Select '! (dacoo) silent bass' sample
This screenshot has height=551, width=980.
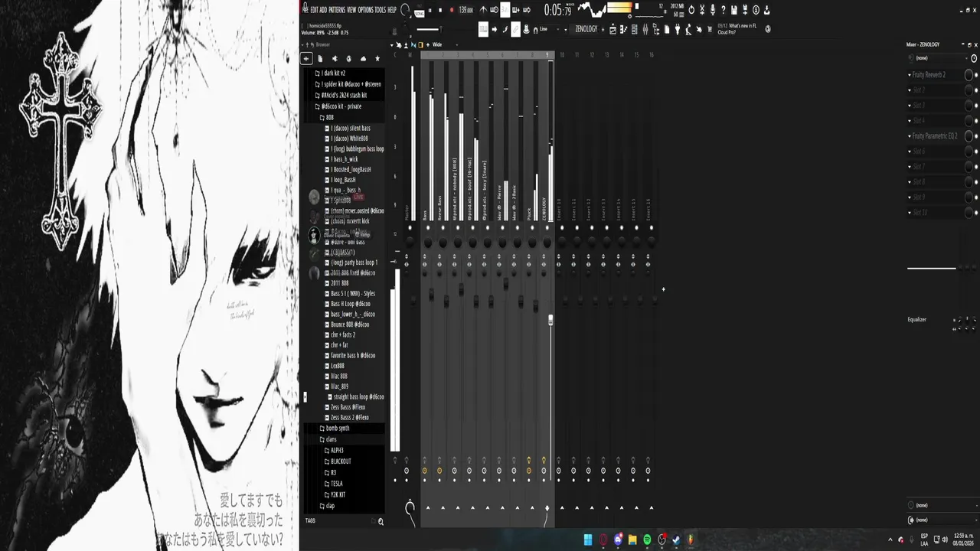coord(348,129)
